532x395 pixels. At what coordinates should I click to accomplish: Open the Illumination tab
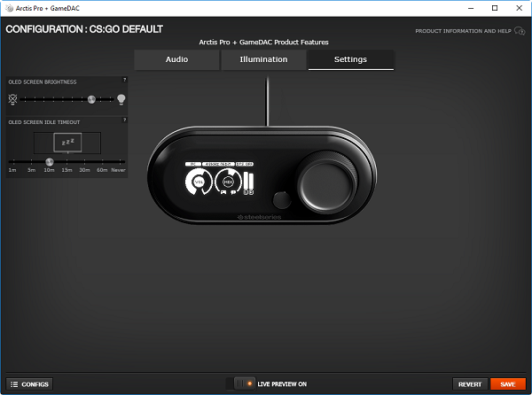point(263,59)
